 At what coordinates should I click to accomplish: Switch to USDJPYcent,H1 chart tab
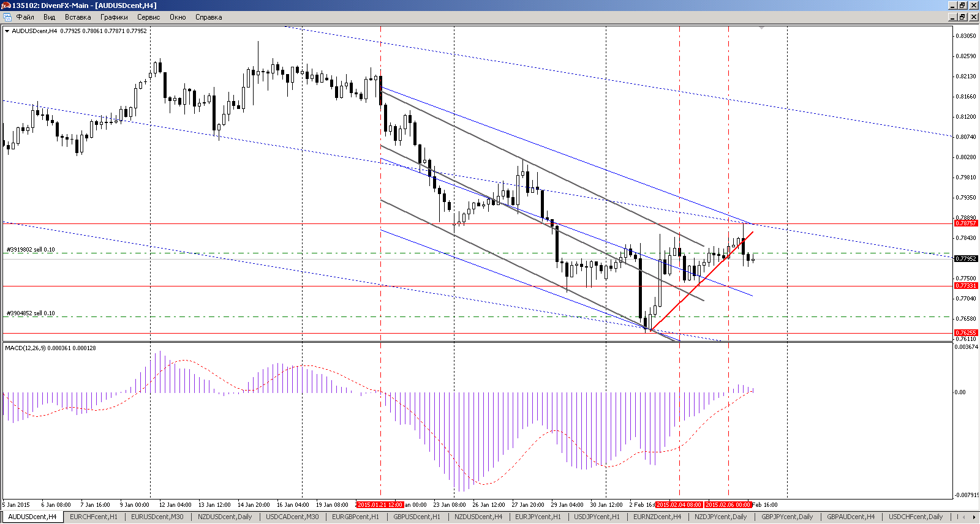pos(597,517)
